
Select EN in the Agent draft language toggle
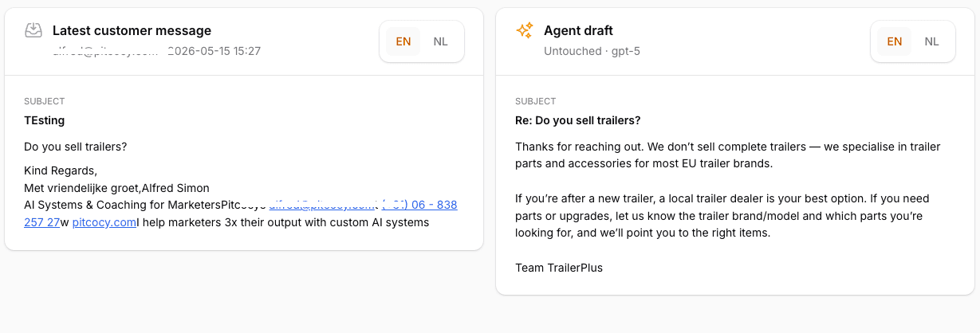[x=895, y=41]
